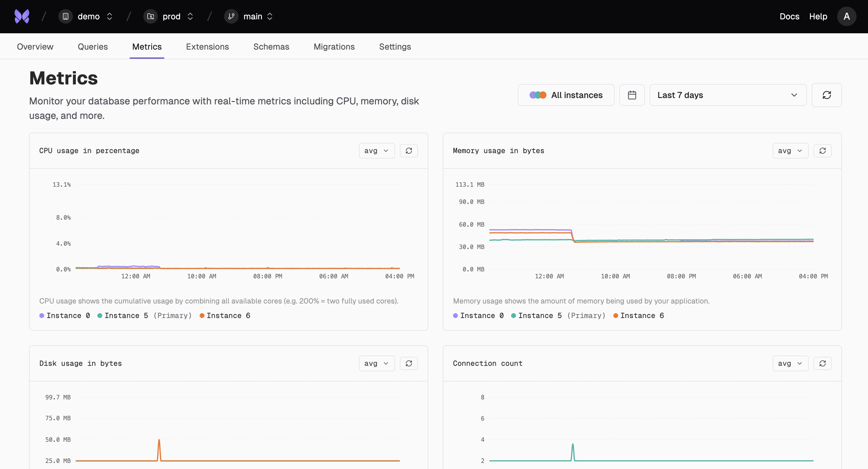This screenshot has width=868, height=469.
Task: Click the Help link
Action: [818, 16]
